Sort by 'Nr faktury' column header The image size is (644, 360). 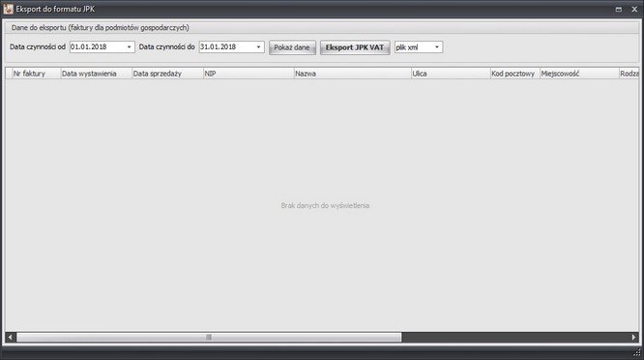coord(37,74)
